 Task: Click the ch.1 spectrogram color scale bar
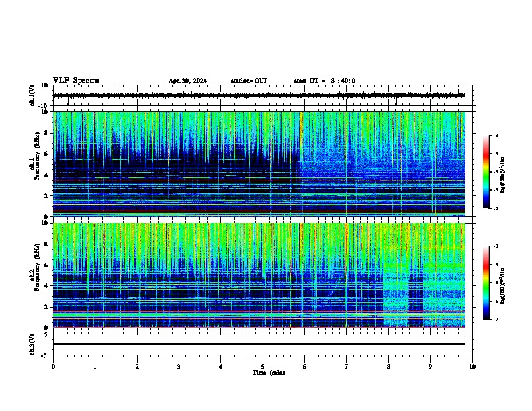click(x=486, y=172)
